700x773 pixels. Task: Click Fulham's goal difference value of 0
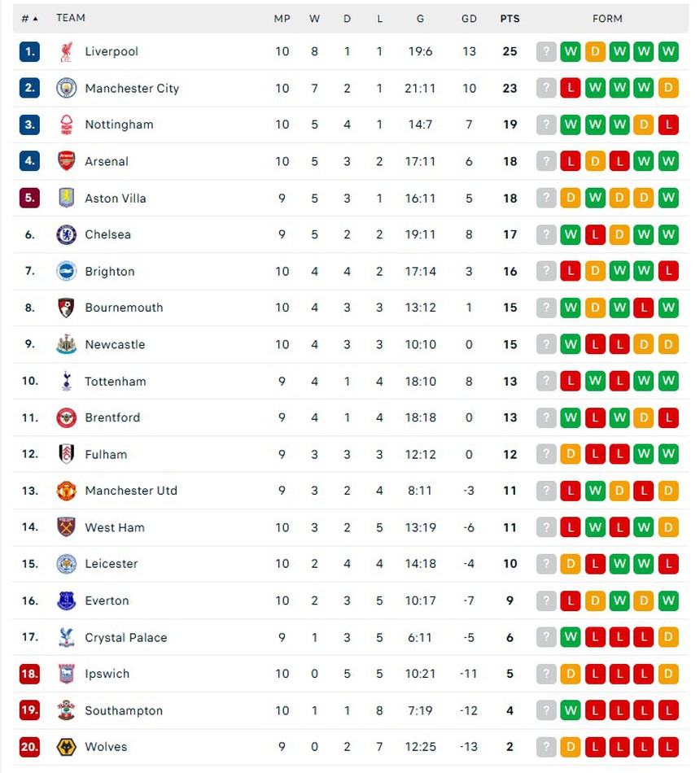pyautogui.click(x=469, y=454)
